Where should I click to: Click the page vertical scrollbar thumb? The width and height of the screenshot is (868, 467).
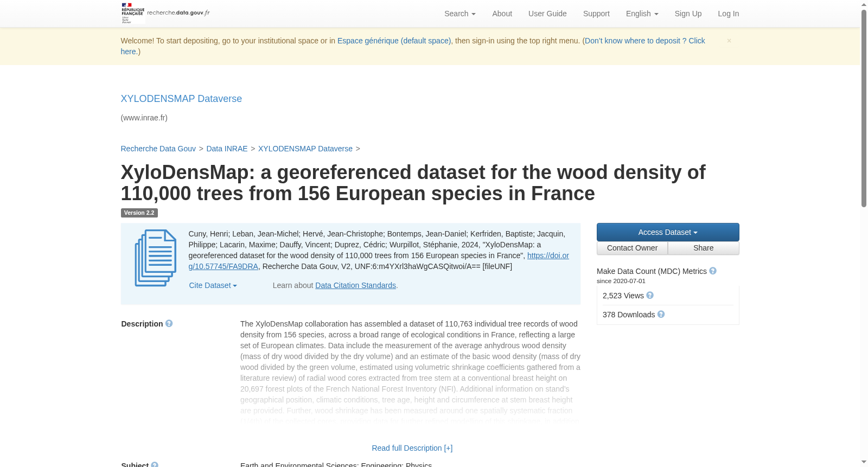(x=864, y=108)
